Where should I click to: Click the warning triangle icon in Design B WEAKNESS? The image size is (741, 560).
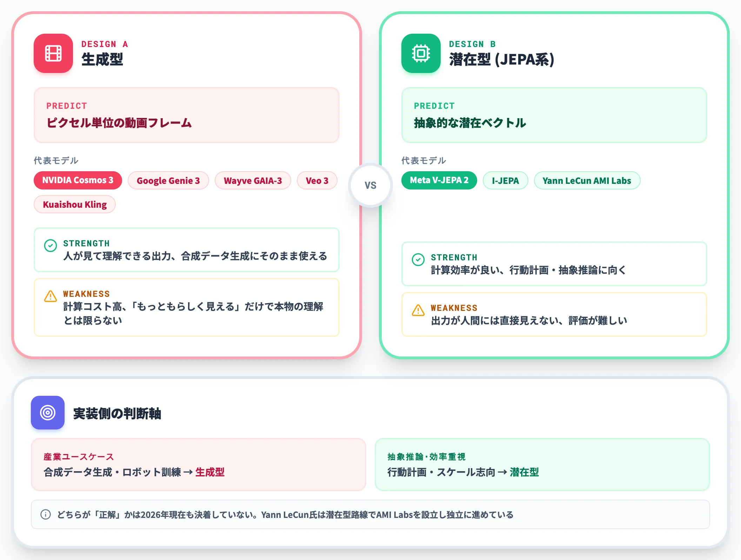click(418, 310)
